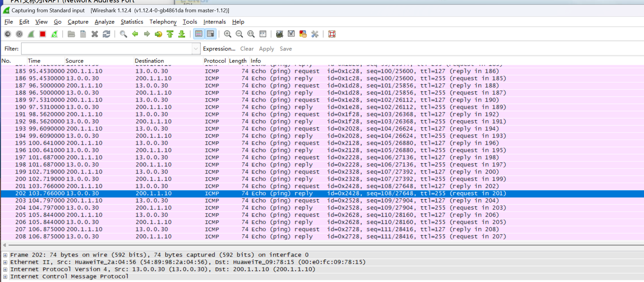Click the Apply filter button
The width and height of the screenshot is (644, 282).
click(266, 49)
